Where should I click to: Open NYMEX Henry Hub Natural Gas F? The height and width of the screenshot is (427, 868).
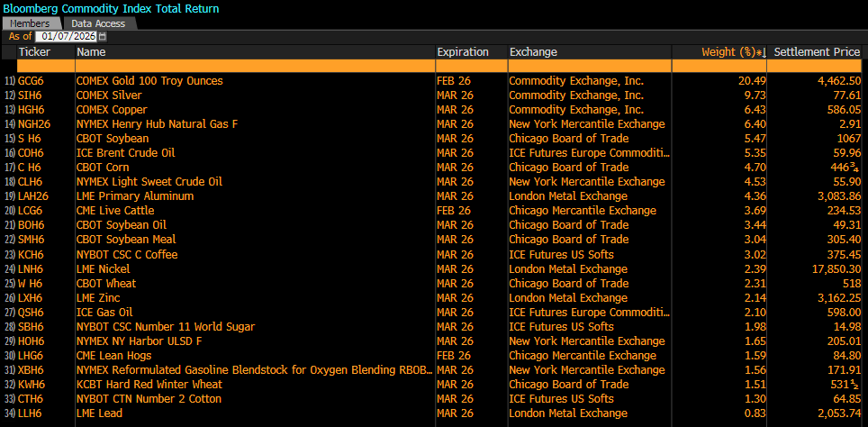click(158, 124)
